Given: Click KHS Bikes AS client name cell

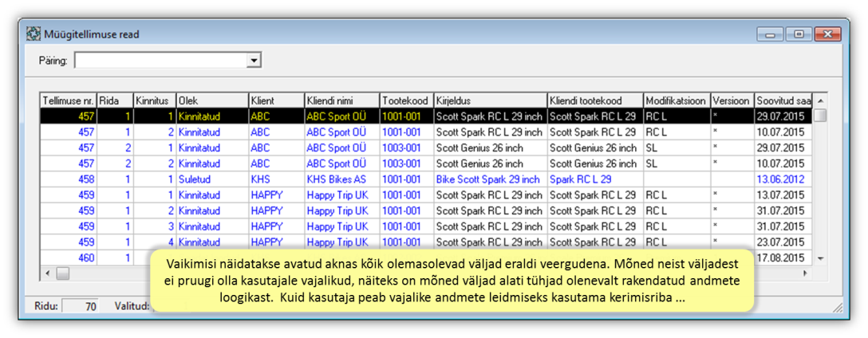Looking at the screenshot, I should [341, 179].
